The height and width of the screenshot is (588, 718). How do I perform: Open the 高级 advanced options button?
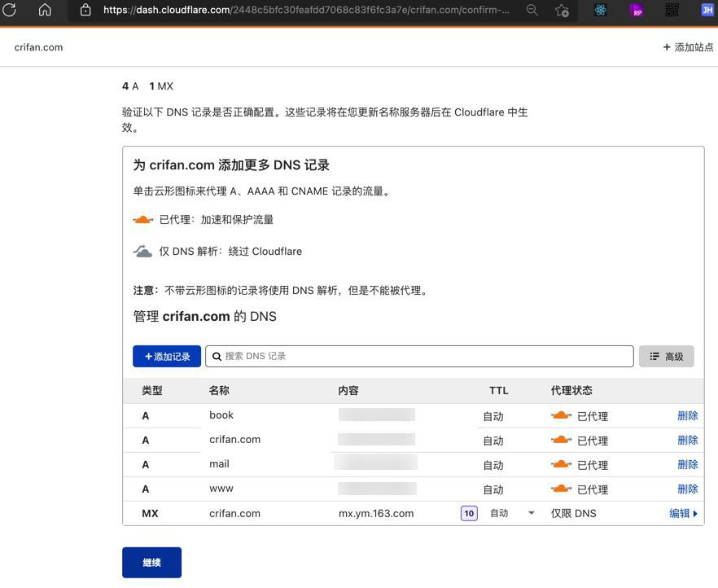pos(666,356)
